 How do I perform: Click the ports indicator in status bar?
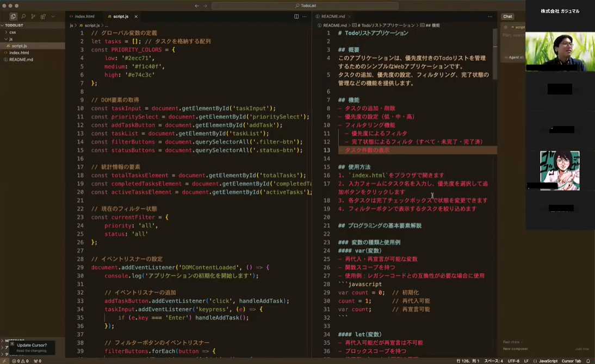[x=38, y=361]
